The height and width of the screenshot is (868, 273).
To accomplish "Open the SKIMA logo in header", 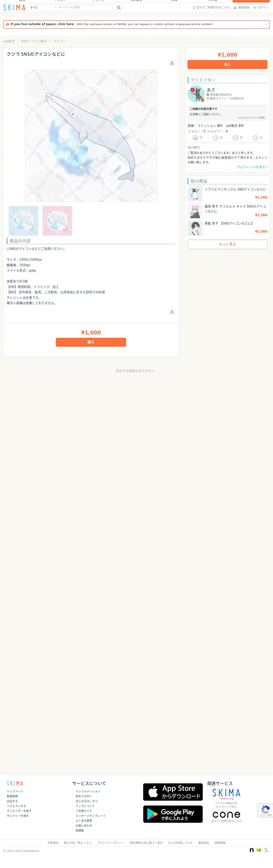I will [x=14, y=7].
